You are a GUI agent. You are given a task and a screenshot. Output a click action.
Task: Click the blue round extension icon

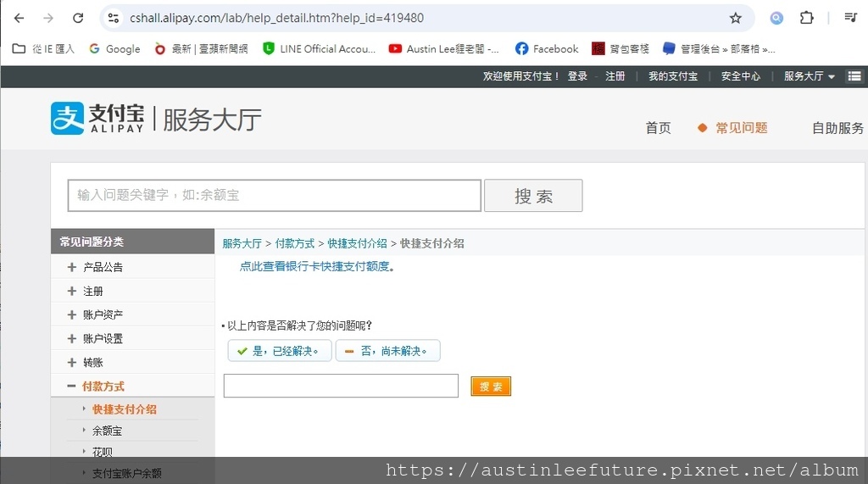pyautogui.click(x=776, y=19)
